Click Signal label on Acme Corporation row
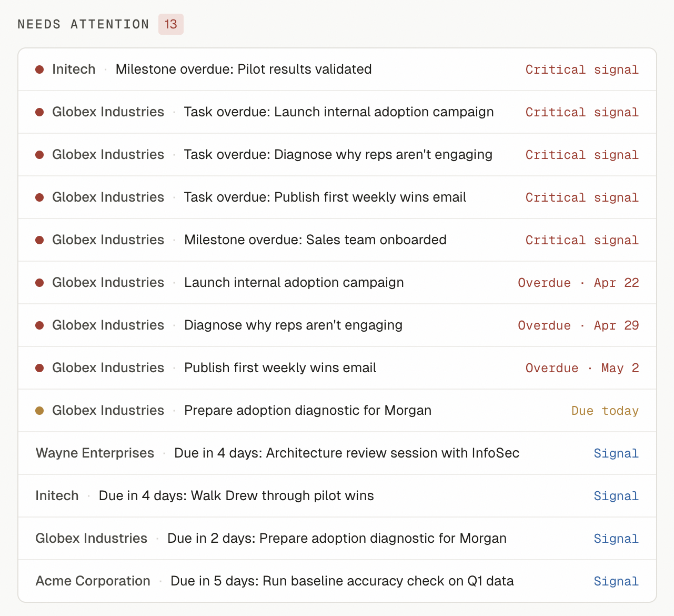Screen dimensions: 674x616 coord(616,581)
